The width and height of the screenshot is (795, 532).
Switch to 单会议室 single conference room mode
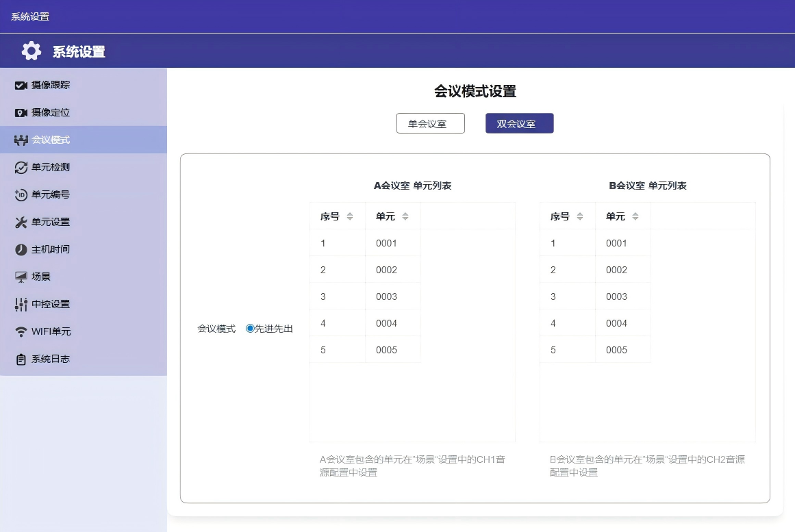click(x=430, y=123)
